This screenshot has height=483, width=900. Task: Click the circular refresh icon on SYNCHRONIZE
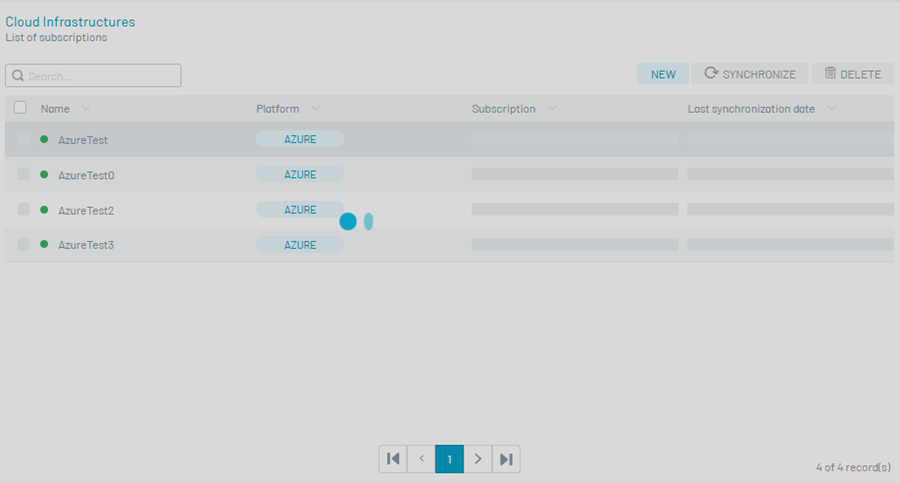(711, 73)
